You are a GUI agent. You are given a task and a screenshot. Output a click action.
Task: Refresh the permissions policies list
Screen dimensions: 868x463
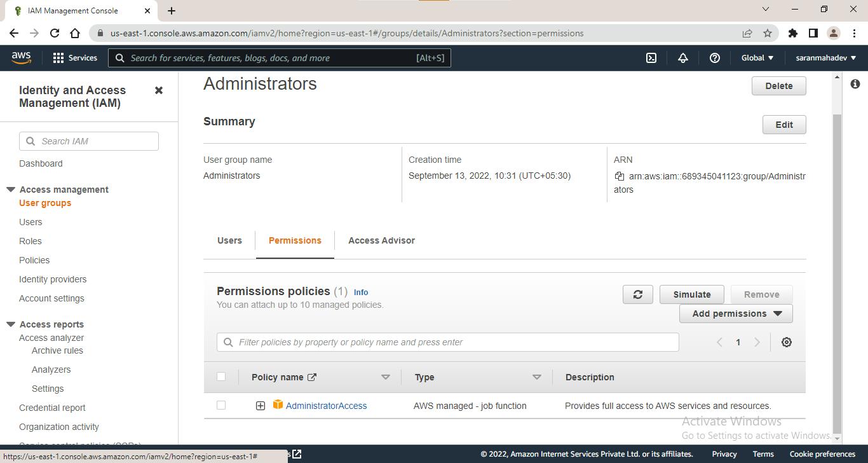[638, 294]
